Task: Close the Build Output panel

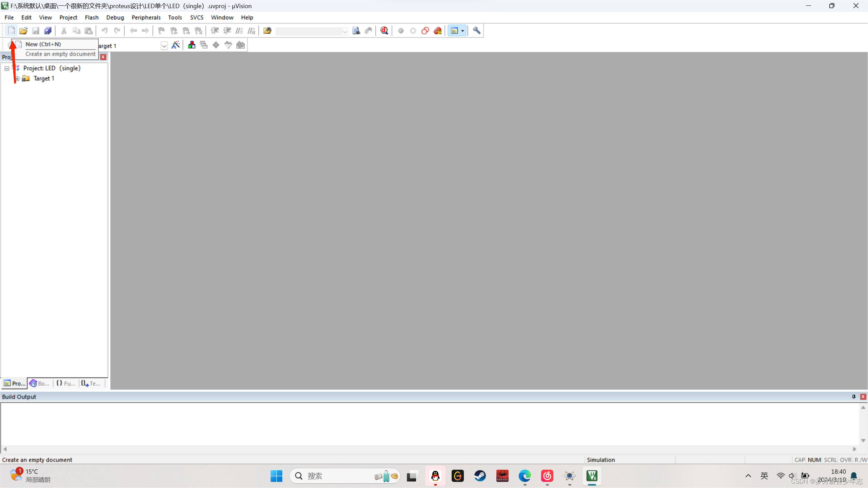Action: 863,396
